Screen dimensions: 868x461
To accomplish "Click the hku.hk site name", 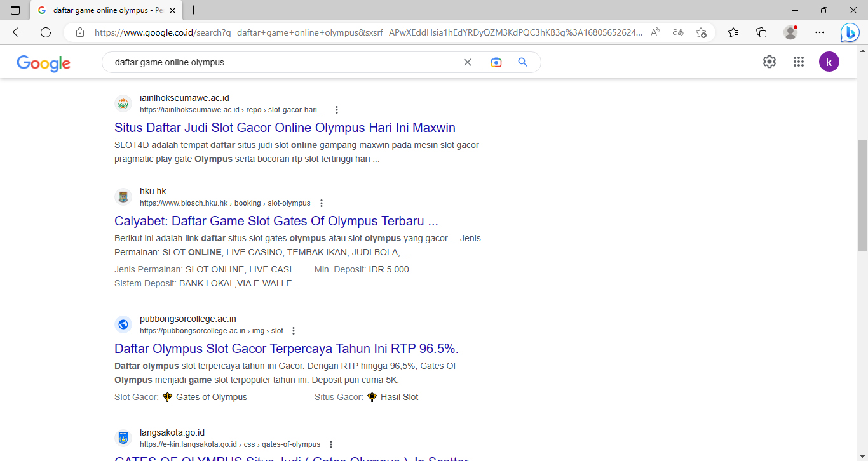I will point(153,191).
